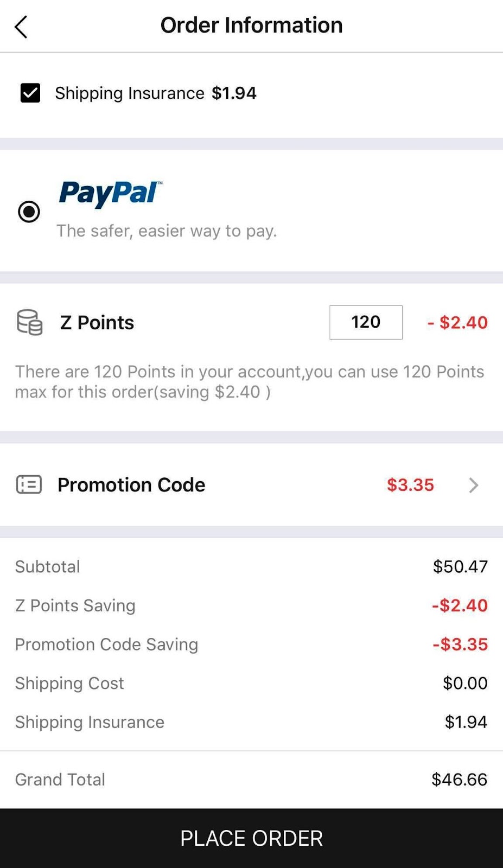
Task: Tap the Subtotal $50.47 amount
Action: click(460, 566)
